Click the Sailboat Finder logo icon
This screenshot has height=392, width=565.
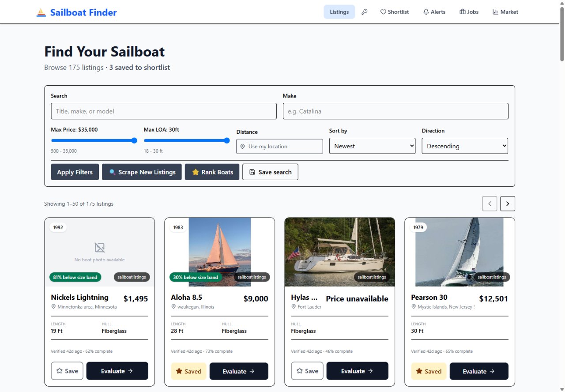pos(41,12)
